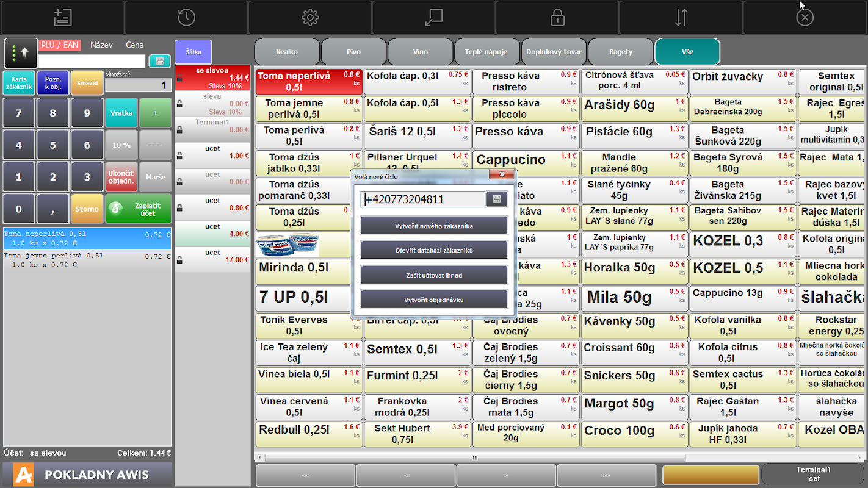Click the Pokladny AWIS logo
The width and height of the screenshot is (868, 488).
87,475
